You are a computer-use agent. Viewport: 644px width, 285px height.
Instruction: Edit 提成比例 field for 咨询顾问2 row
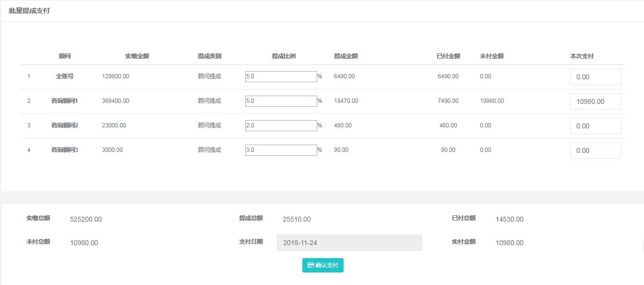281,125
